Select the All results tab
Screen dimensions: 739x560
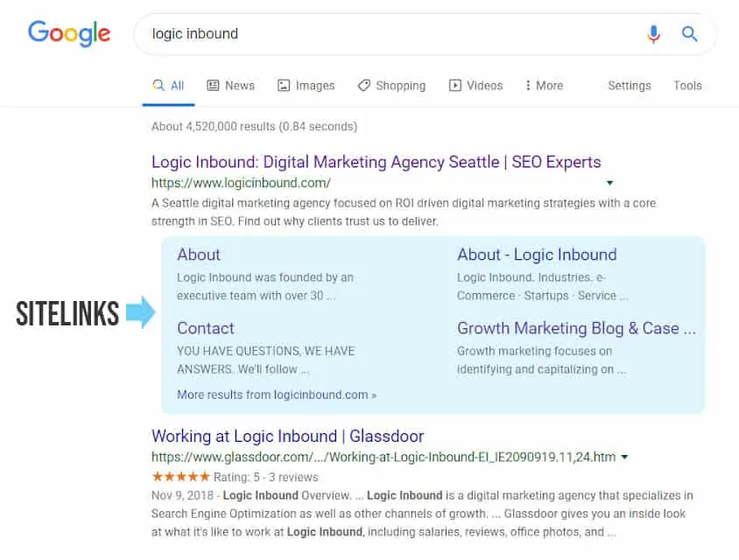[168, 86]
